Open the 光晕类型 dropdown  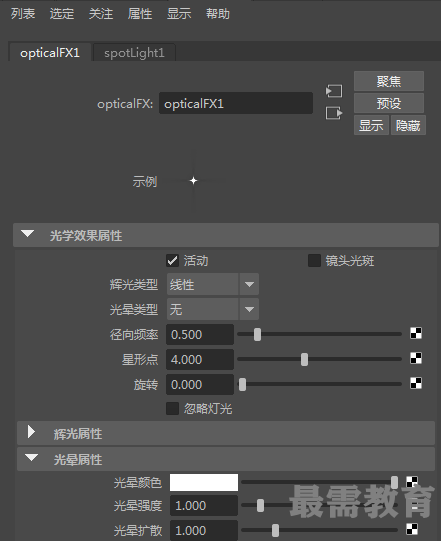pyautogui.click(x=213, y=309)
